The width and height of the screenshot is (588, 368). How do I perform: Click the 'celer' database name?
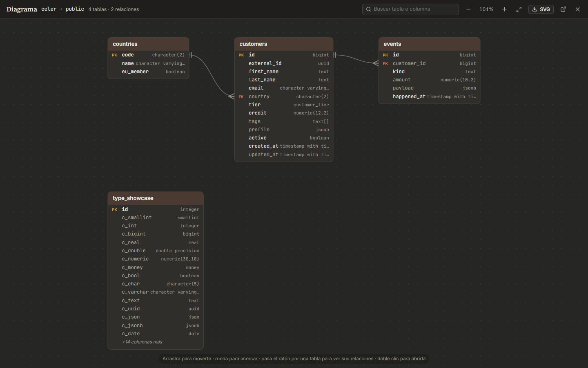49,9
